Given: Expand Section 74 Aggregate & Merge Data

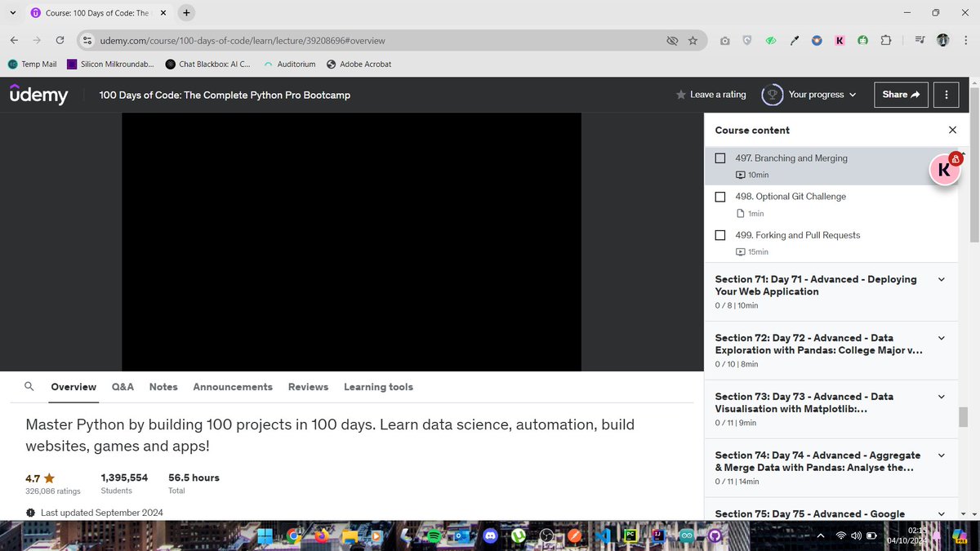Looking at the screenshot, I should pyautogui.click(x=941, y=455).
